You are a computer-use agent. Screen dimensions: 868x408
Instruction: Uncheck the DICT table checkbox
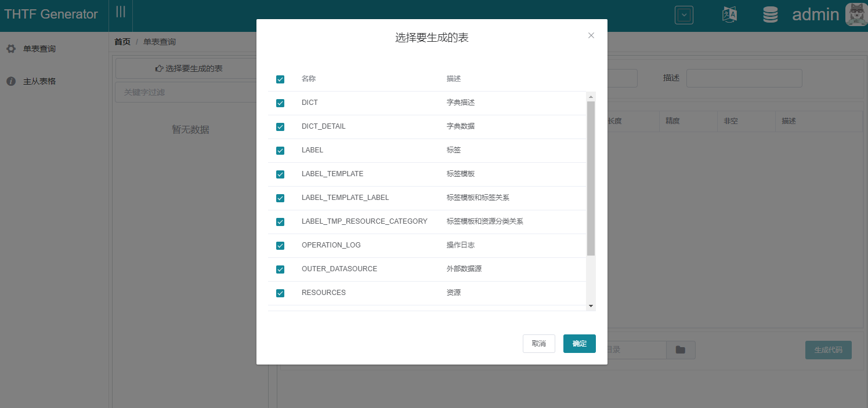coord(280,103)
